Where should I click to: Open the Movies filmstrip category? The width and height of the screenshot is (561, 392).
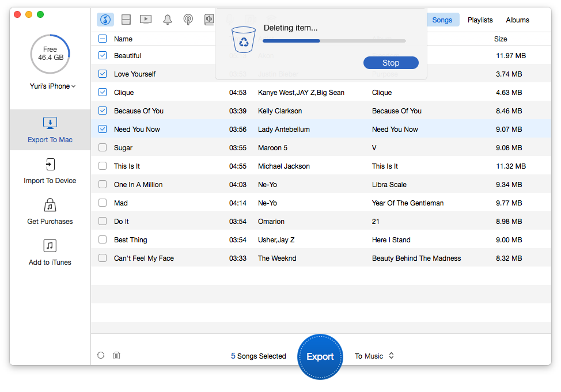126,20
